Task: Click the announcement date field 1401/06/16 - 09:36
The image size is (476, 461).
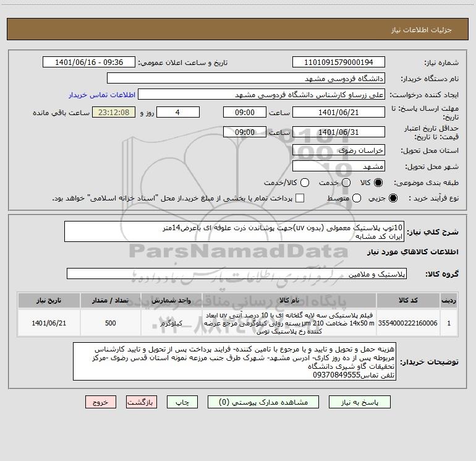Action: pyautogui.click(x=89, y=62)
